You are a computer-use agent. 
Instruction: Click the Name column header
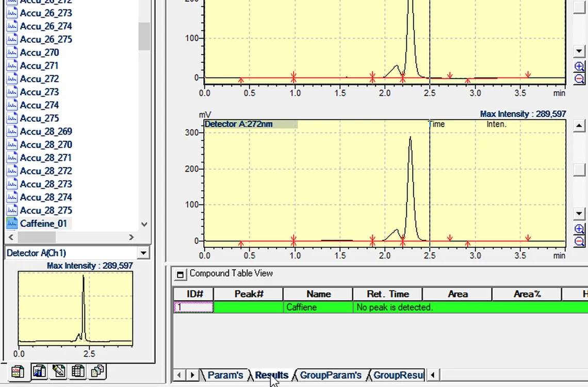(x=318, y=294)
